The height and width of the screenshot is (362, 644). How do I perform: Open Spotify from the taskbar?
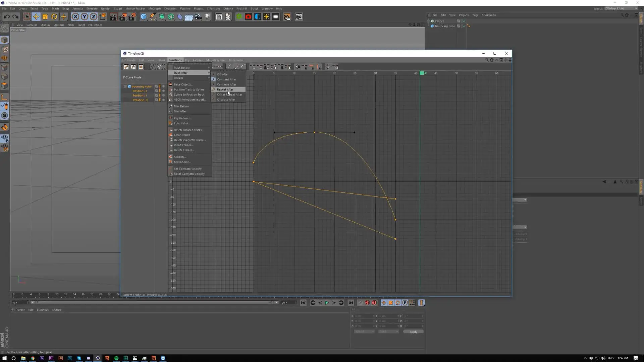pyautogui.click(x=116, y=358)
